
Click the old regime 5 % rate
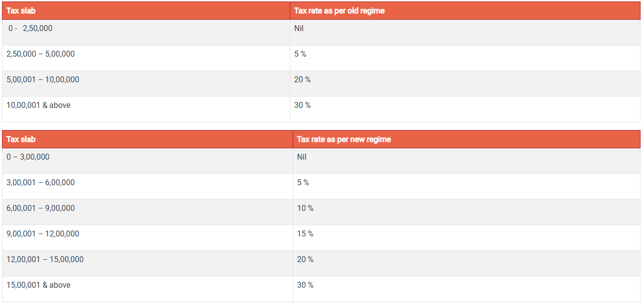[300, 54]
